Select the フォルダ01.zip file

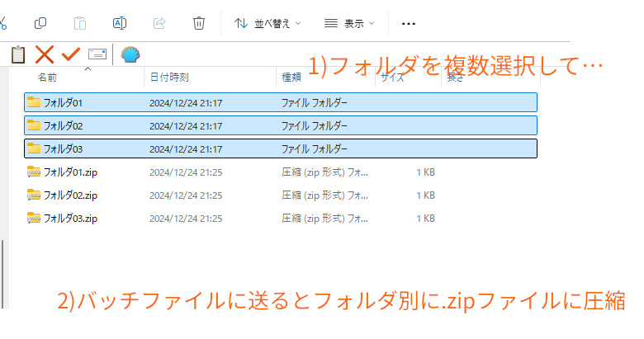pos(71,172)
